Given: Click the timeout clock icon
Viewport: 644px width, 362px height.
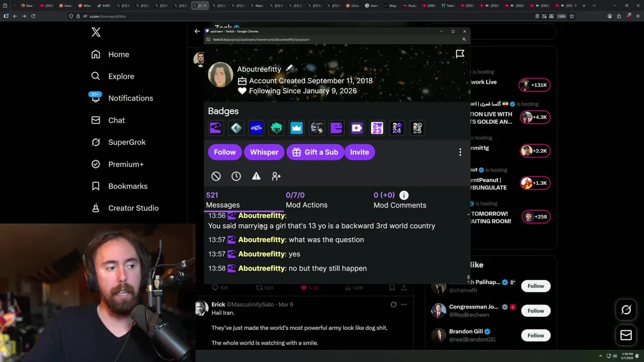Looking at the screenshot, I should click(x=236, y=176).
